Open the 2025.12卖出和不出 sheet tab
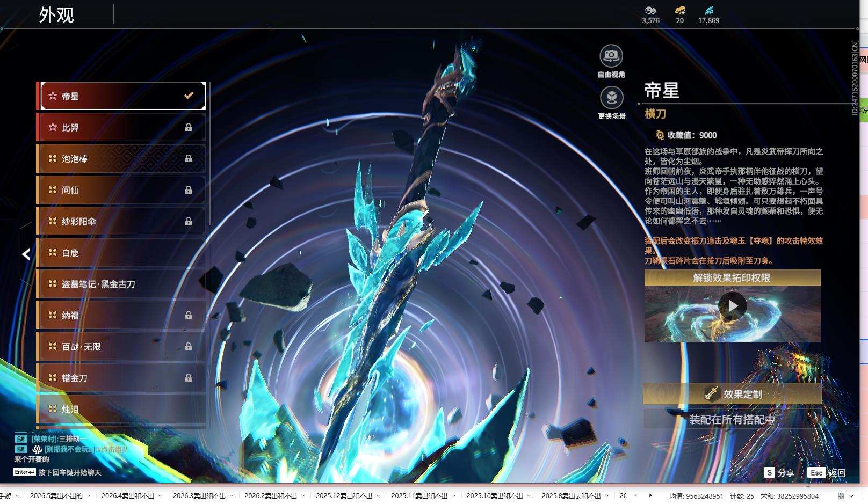The image size is (868, 504). click(344, 495)
